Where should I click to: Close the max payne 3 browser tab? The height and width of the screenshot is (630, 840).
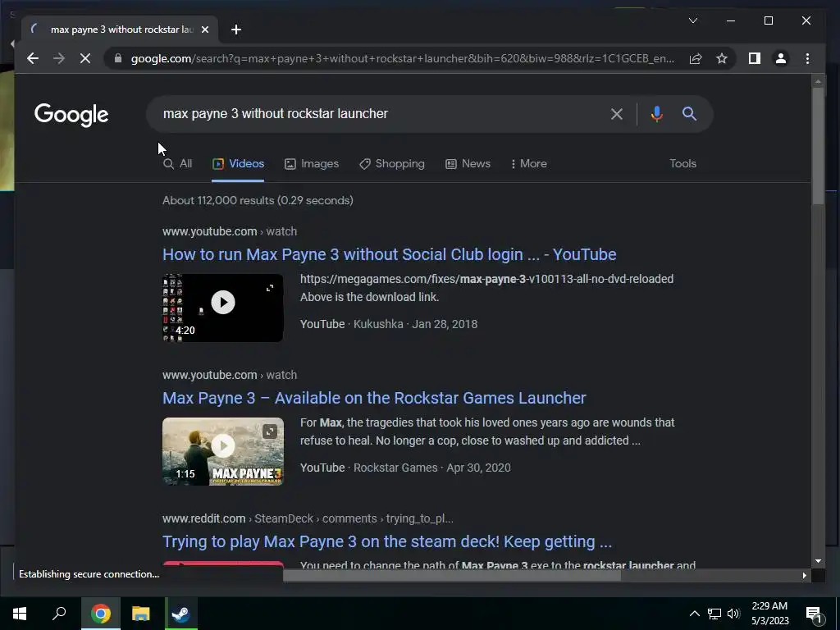(204, 30)
